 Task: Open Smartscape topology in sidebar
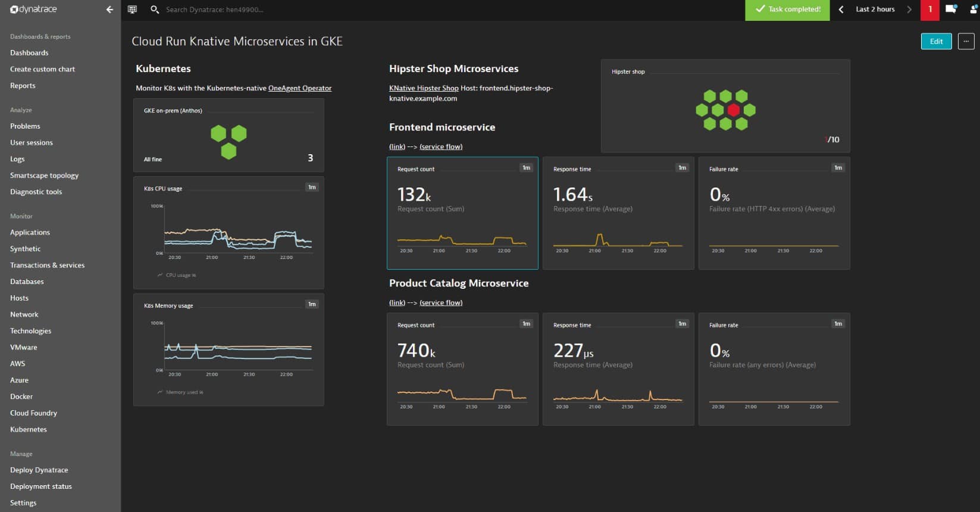(44, 176)
